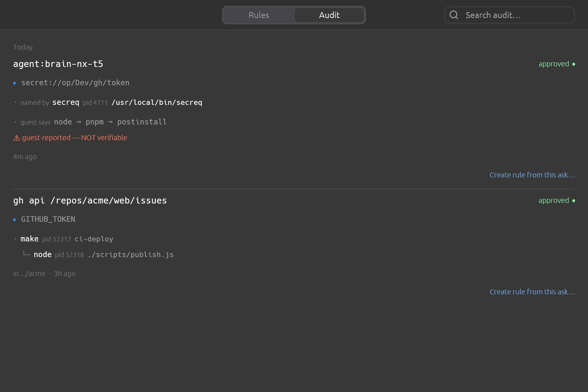Click the ci-deploy argument
The image size is (588, 392).
(x=94, y=239)
